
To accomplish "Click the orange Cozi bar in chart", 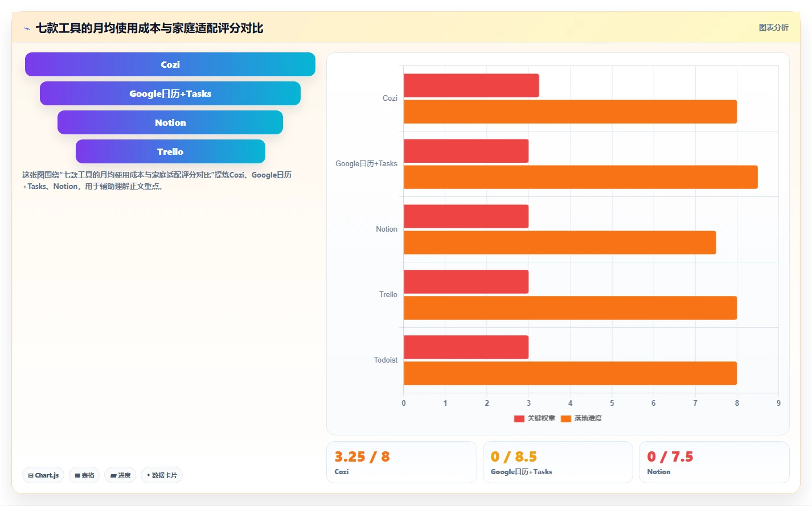I will [x=570, y=112].
